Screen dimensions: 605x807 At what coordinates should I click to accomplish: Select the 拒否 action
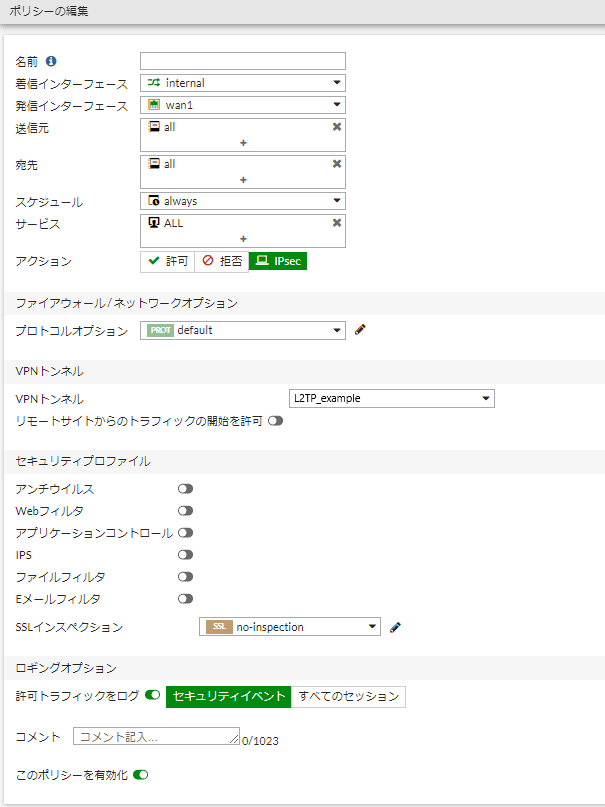click(222, 261)
